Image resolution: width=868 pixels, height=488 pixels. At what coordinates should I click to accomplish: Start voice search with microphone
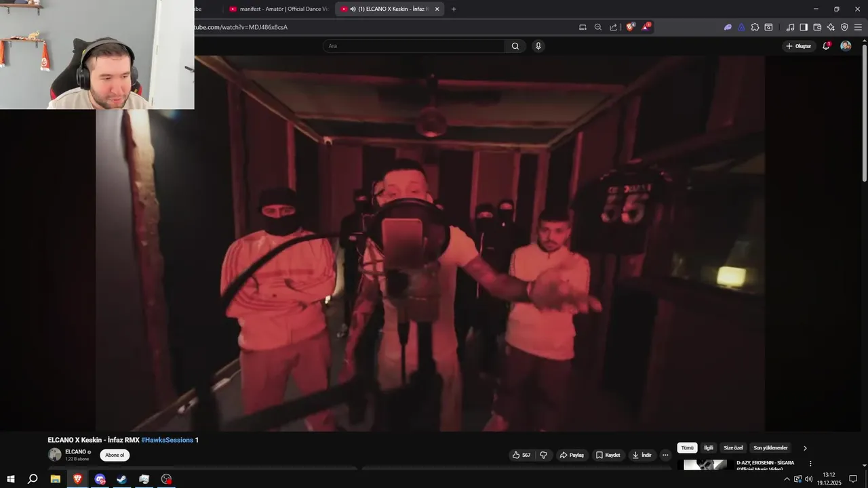click(538, 46)
